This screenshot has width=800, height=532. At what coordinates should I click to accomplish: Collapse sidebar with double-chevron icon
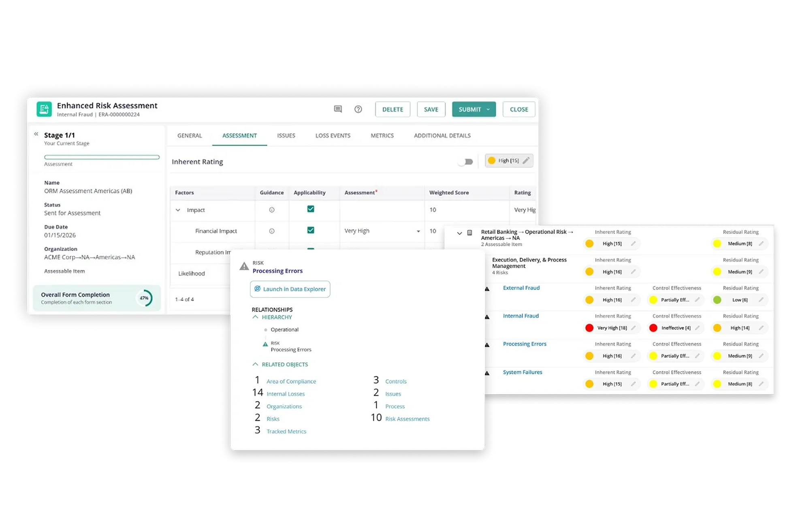click(x=36, y=134)
